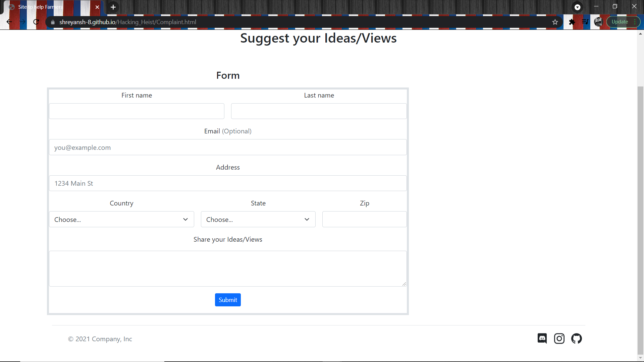
Task: Click the Share your Ideas textarea
Action: (228, 268)
